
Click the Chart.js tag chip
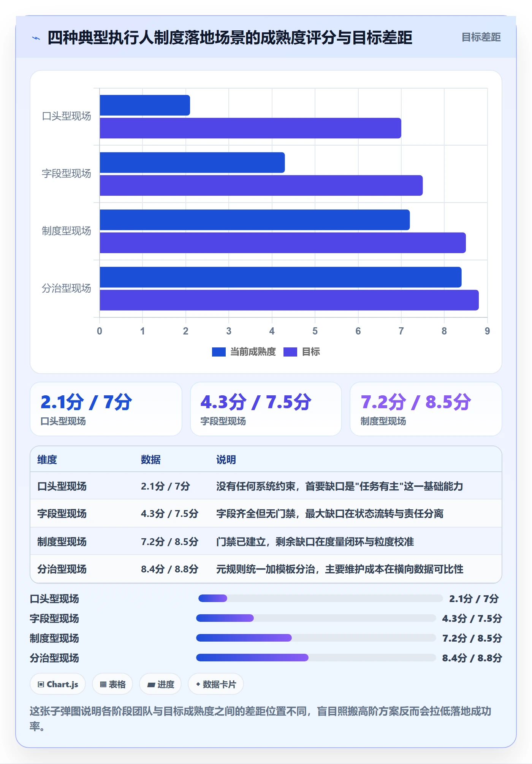pos(58,684)
